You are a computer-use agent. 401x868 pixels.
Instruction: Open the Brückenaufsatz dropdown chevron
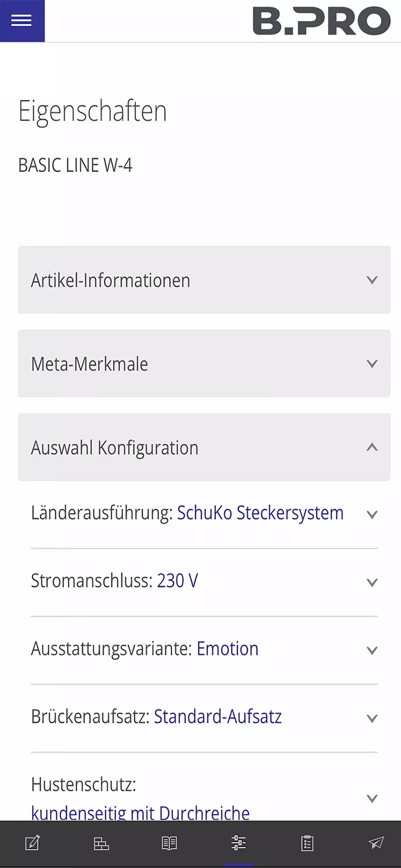372,718
